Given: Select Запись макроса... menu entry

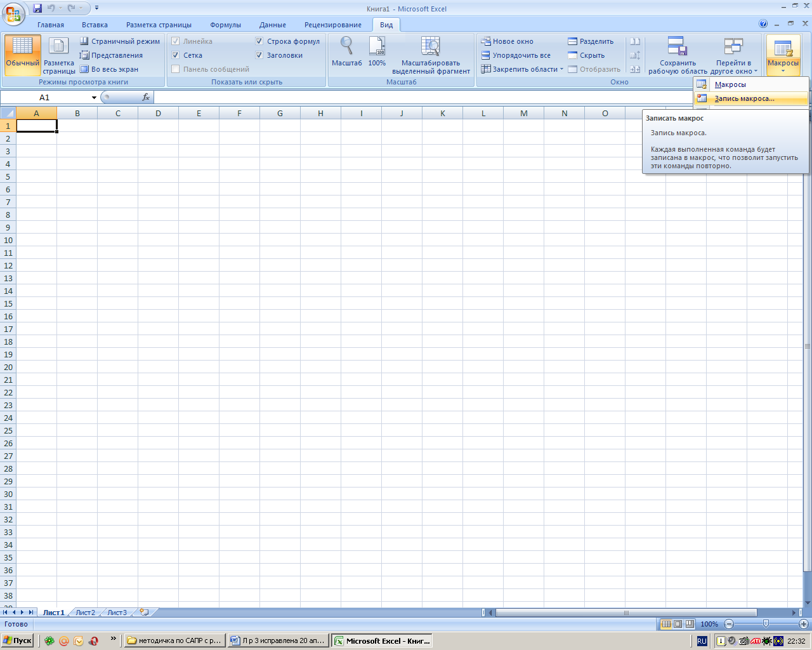Looking at the screenshot, I should [750, 98].
